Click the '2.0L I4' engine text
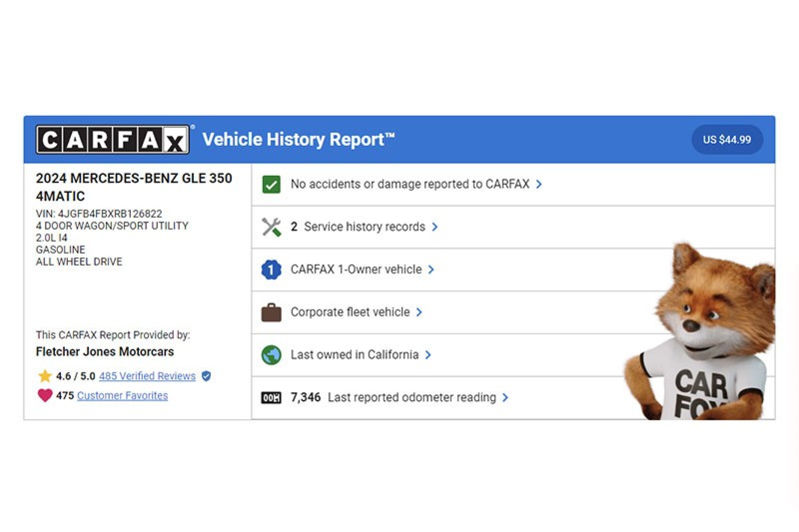The width and height of the screenshot is (799, 532). click(51, 238)
